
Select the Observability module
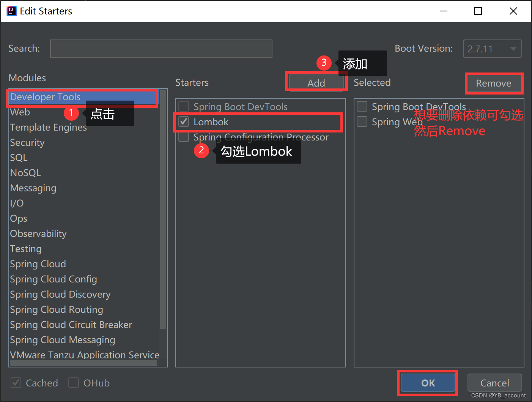point(38,234)
